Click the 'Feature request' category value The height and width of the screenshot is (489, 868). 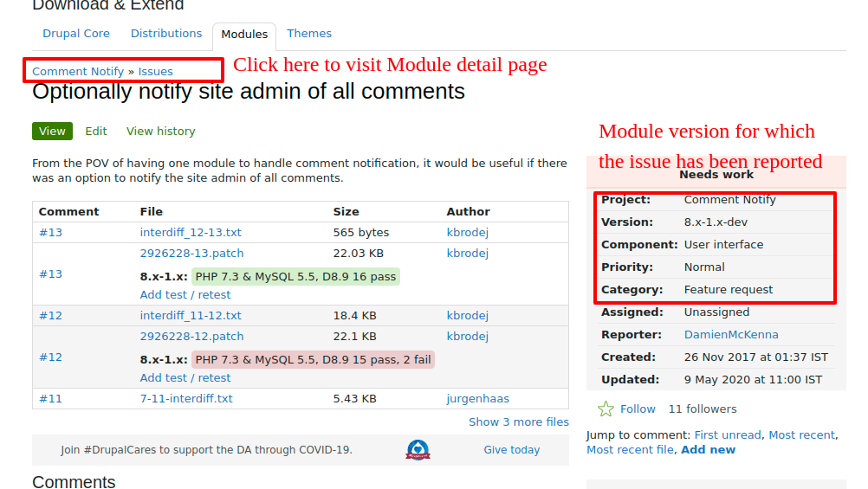(729, 289)
